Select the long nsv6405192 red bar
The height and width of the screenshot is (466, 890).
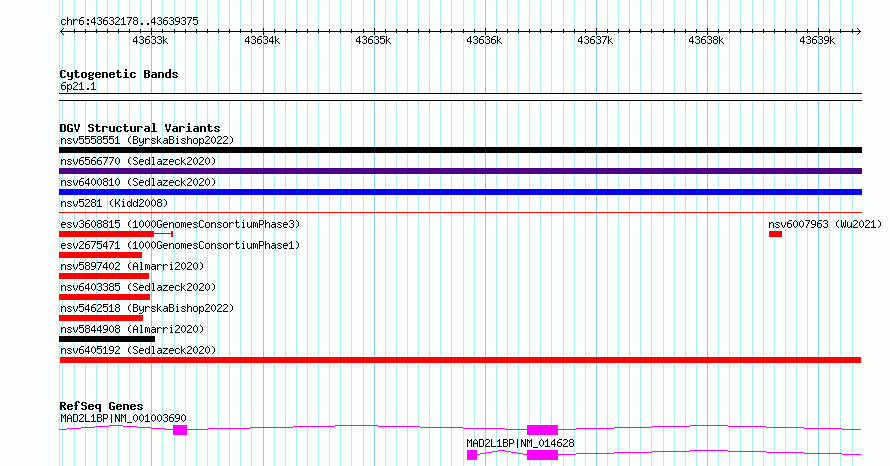460,360
